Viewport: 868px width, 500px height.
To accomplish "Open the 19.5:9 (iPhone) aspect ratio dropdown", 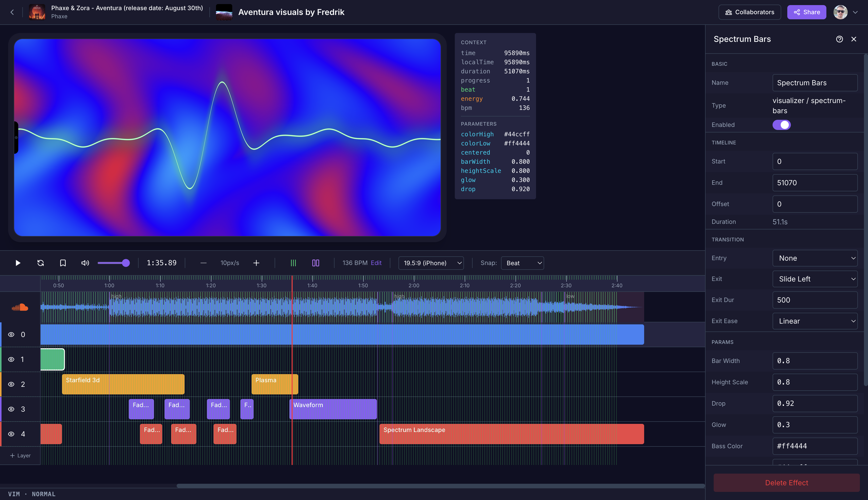I will pos(431,263).
